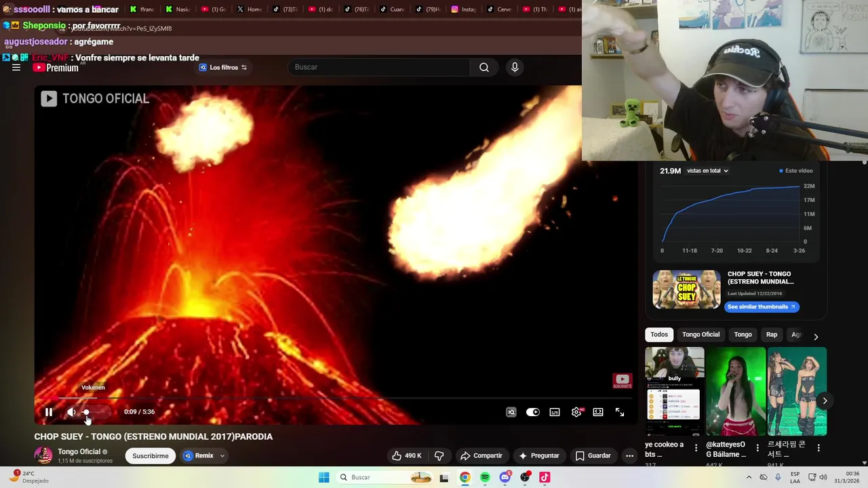Click the Remix button

coord(199,455)
